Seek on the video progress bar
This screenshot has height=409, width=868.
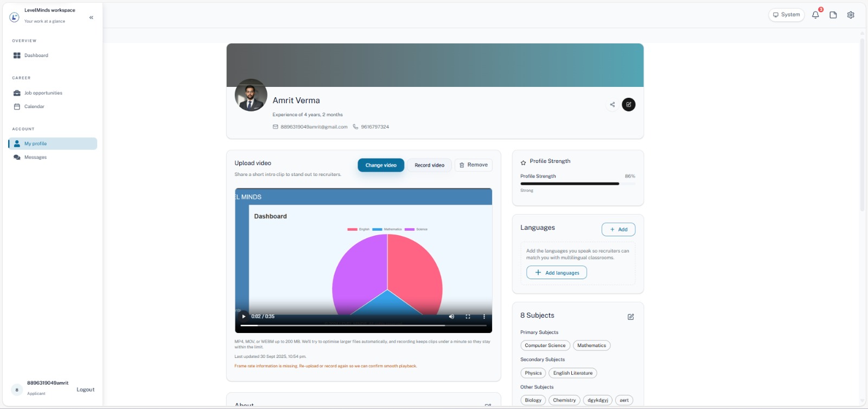click(x=363, y=325)
